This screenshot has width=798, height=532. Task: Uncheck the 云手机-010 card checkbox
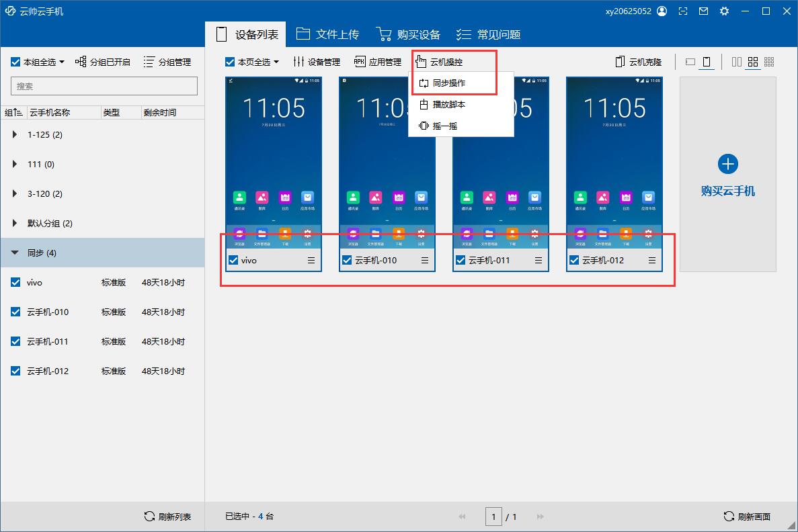pos(347,261)
